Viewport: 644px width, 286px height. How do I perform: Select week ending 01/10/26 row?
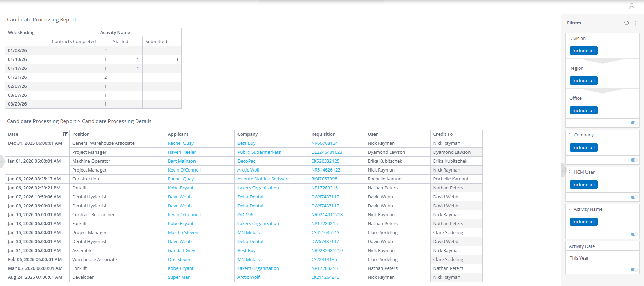click(x=93, y=59)
